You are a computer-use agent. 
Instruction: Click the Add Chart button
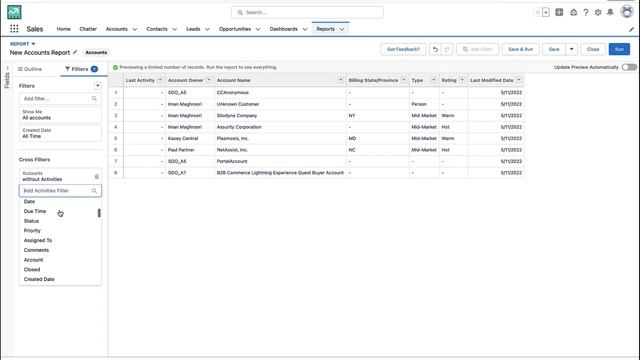[477, 49]
